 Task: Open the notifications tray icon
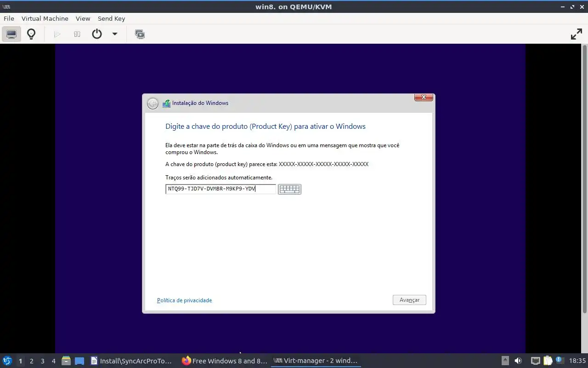(560, 361)
